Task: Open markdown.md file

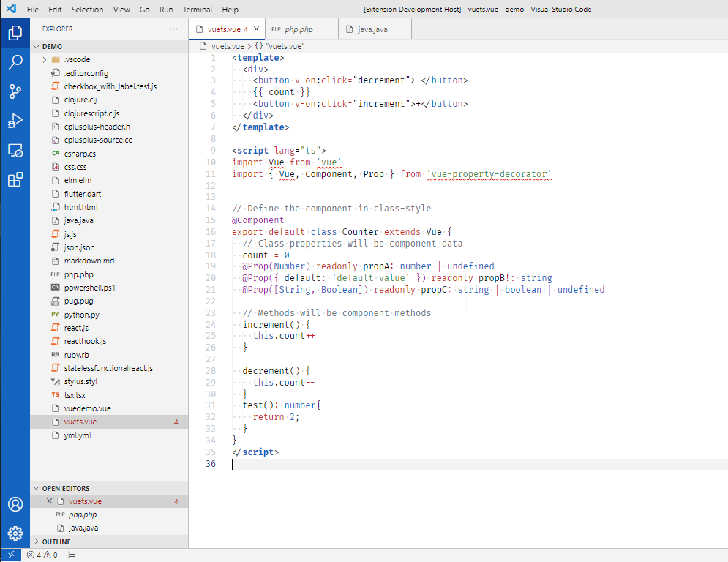Action: 109,261
